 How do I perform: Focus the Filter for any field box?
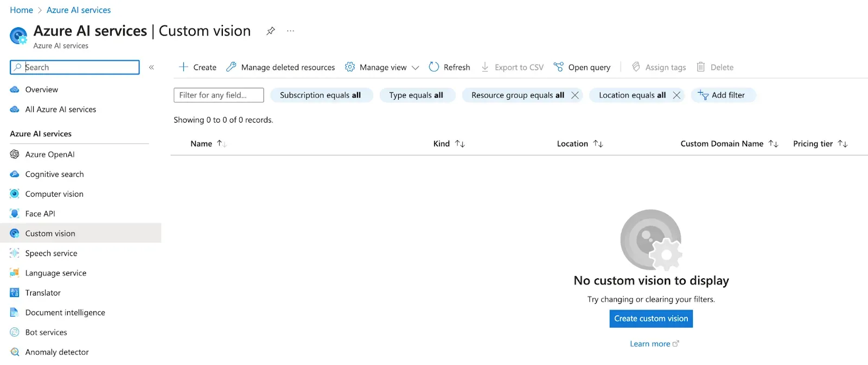pyautogui.click(x=219, y=95)
